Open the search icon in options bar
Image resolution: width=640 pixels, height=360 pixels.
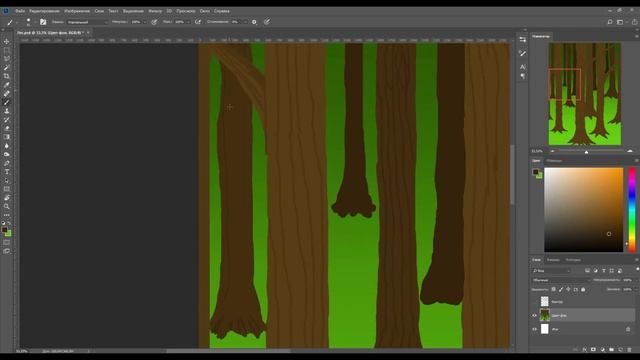pyautogui.click(x=610, y=22)
